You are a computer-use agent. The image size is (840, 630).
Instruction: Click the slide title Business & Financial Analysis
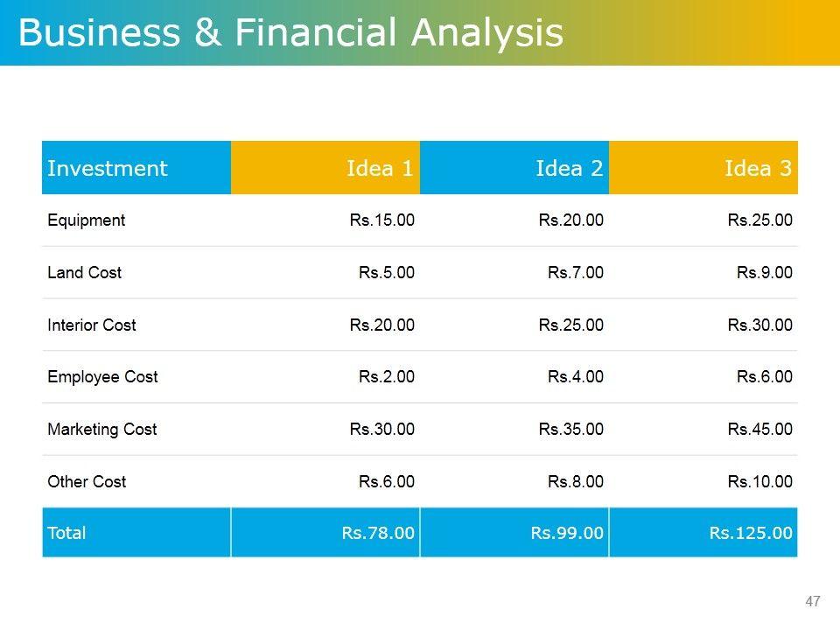(290, 33)
